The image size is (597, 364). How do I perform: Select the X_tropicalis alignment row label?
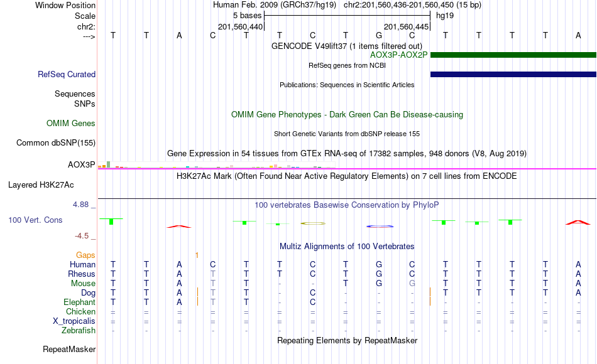tap(74, 321)
